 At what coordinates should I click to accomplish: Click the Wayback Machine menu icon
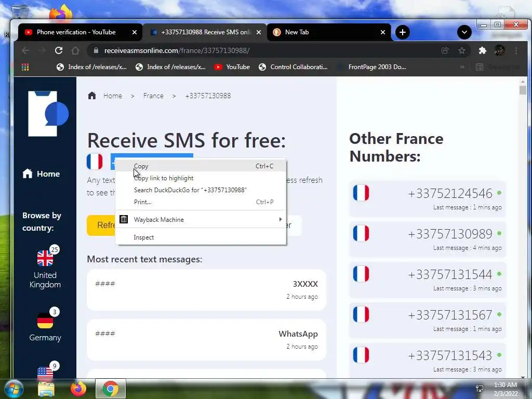point(124,220)
